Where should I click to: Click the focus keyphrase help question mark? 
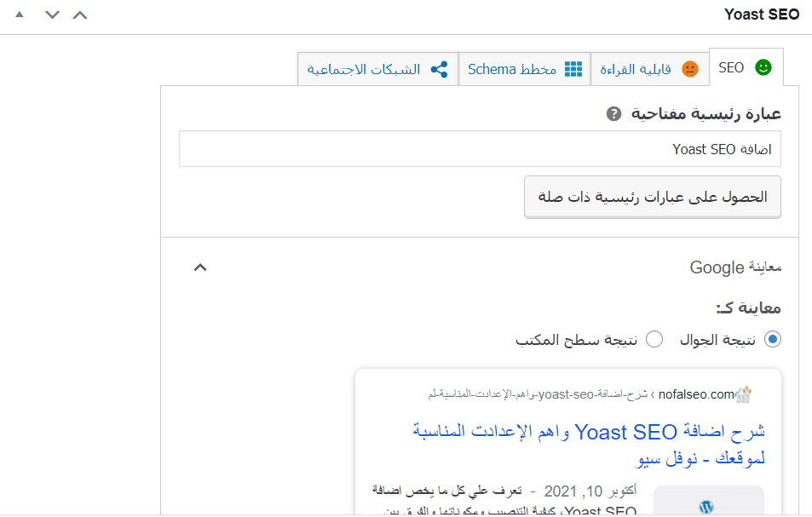[613, 114]
